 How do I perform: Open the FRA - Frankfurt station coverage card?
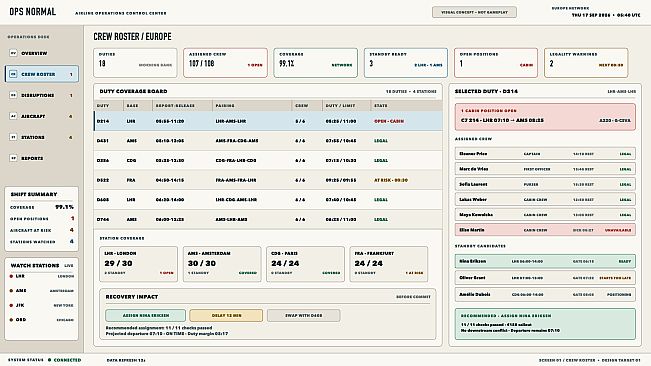tap(389, 264)
